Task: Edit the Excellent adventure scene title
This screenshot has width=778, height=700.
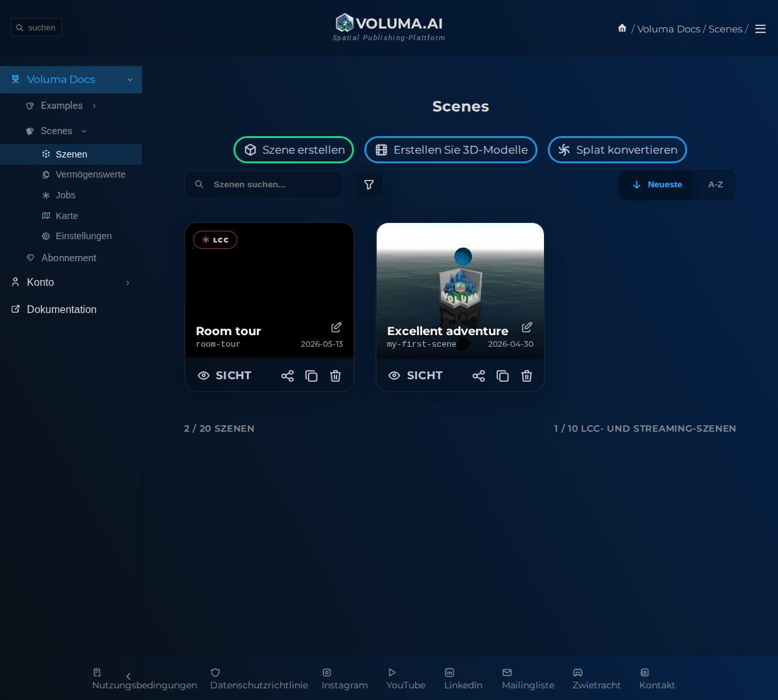Action: (527, 327)
